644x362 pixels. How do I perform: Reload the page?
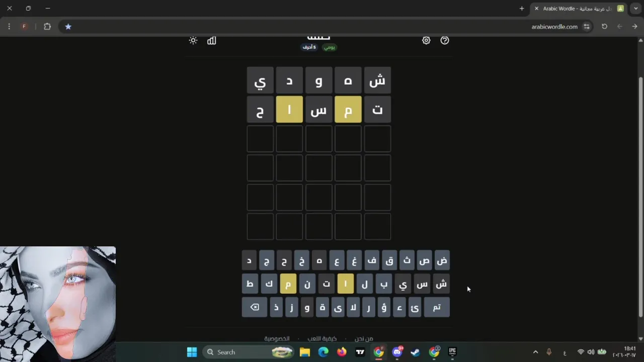[x=604, y=27]
